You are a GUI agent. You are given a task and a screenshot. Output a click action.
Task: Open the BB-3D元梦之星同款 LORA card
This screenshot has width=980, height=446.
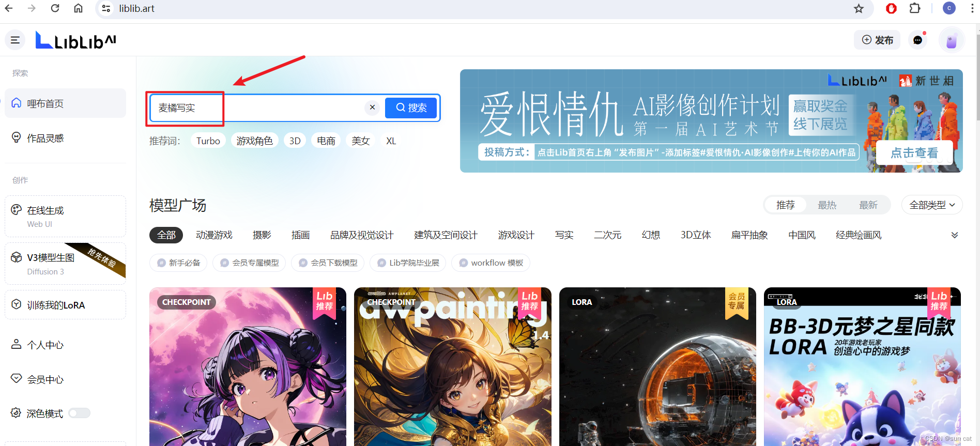862,366
